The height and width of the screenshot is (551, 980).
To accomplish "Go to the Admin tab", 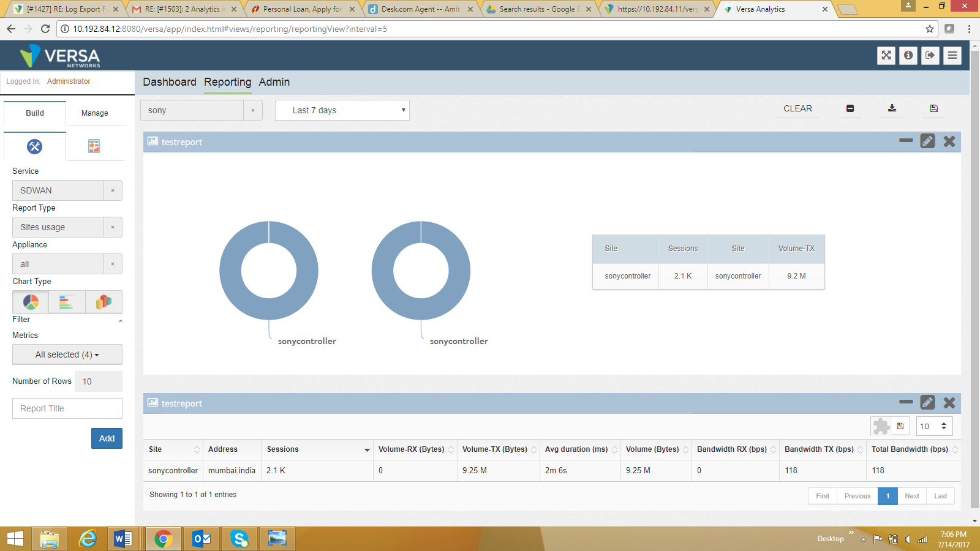I will (274, 82).
